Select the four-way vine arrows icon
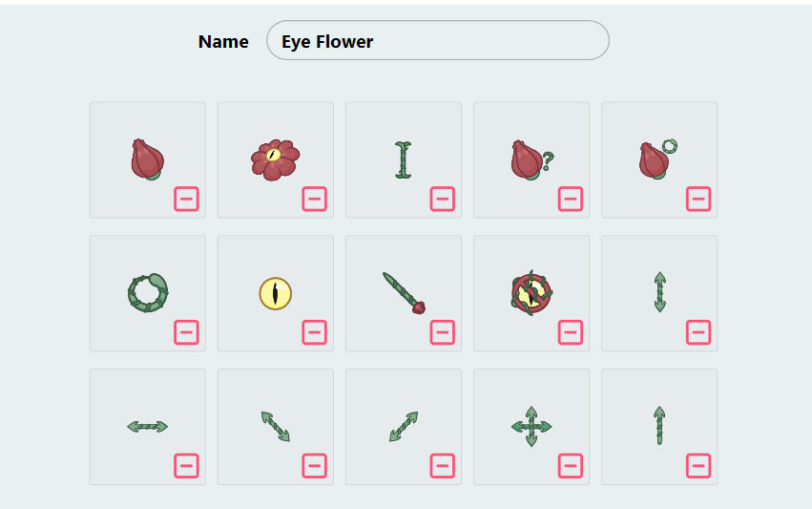This screenshot has height=509, width=812. 531,426
